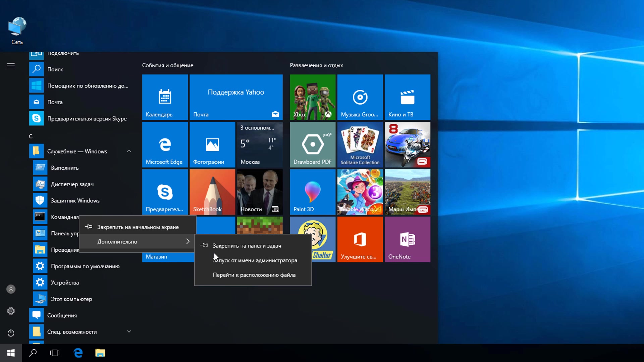Select the Сеть desktop icon

[x=17, y=31]
